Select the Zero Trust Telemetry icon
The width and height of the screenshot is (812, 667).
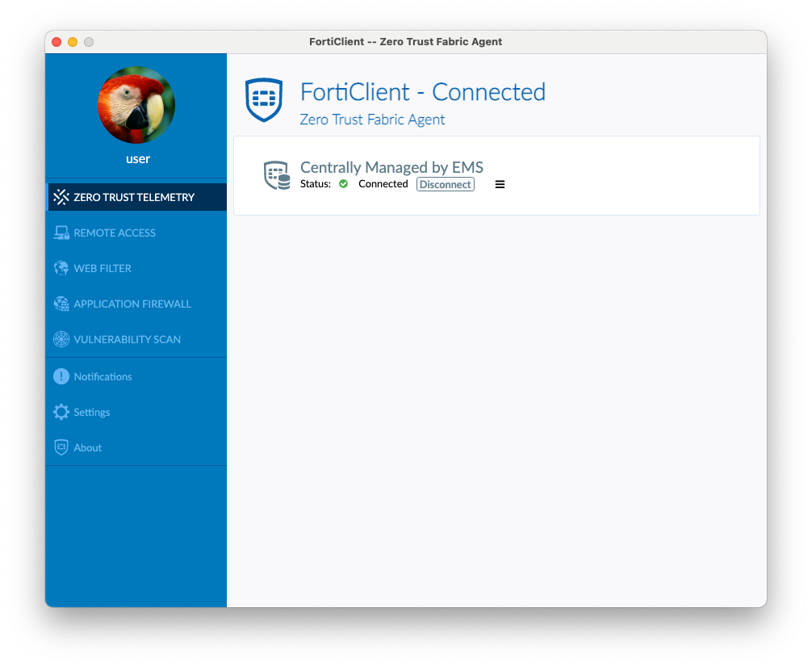click(61, 197)
